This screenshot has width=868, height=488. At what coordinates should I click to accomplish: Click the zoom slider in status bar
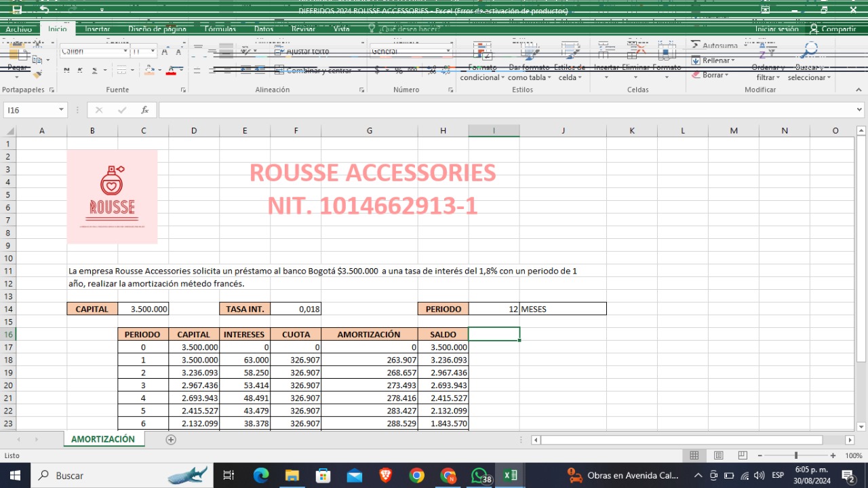pos(796,455)
